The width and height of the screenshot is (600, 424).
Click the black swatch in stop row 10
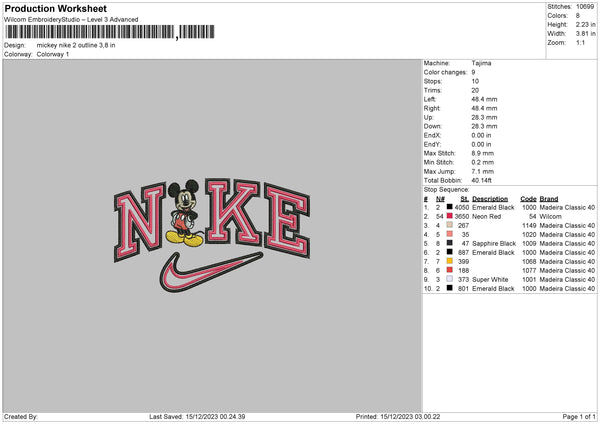[450, 288]
